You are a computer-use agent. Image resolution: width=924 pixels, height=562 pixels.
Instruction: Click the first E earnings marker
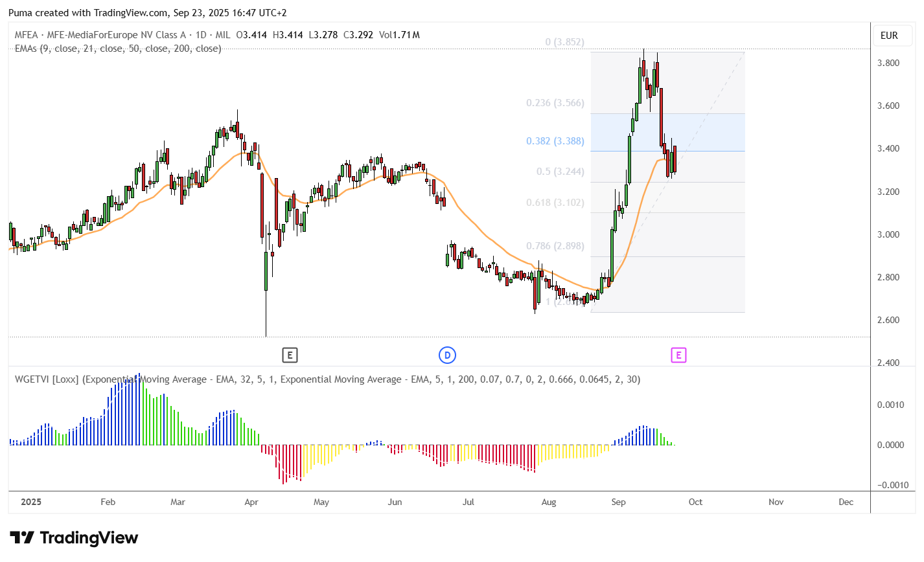pyautogui.click(x=290, y=355)
